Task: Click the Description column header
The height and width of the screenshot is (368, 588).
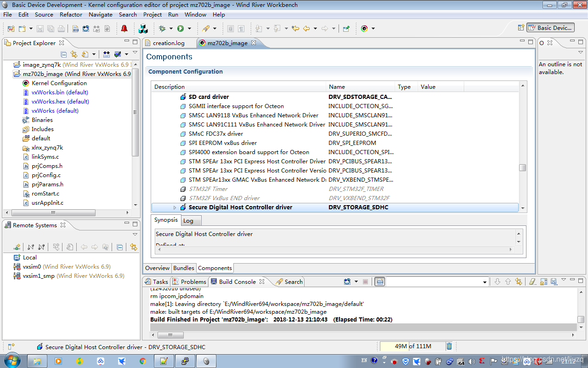Action: pos(239,87)
